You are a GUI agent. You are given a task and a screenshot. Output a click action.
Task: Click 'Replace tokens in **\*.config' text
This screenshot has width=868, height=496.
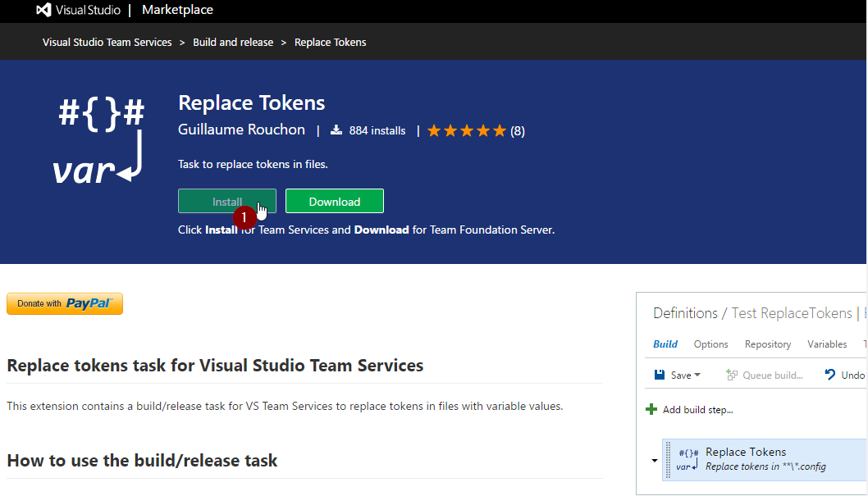pos(765,466)
